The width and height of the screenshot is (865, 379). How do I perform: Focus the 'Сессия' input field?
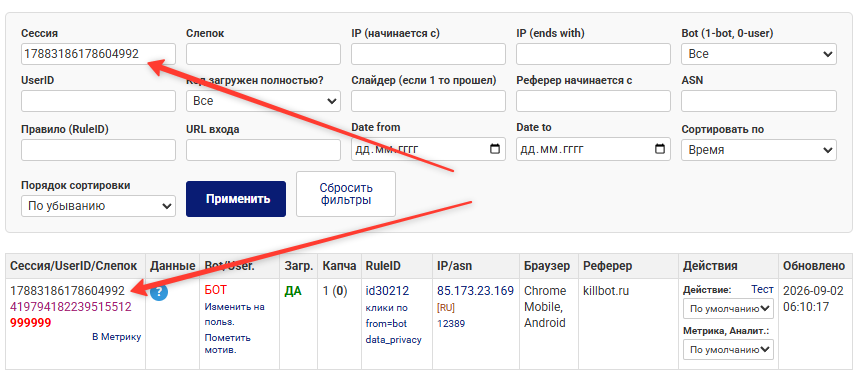[98, 54]
